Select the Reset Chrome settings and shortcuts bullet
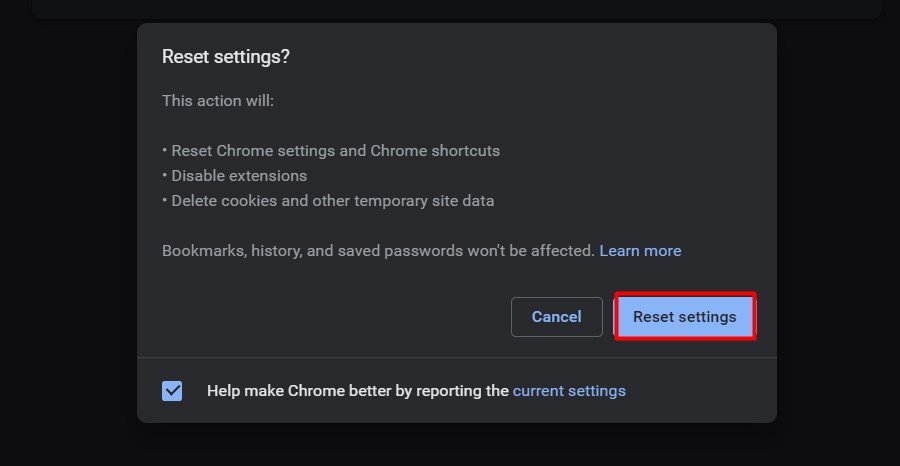Viewport: 900px width, 466px height. pos(335,151)
